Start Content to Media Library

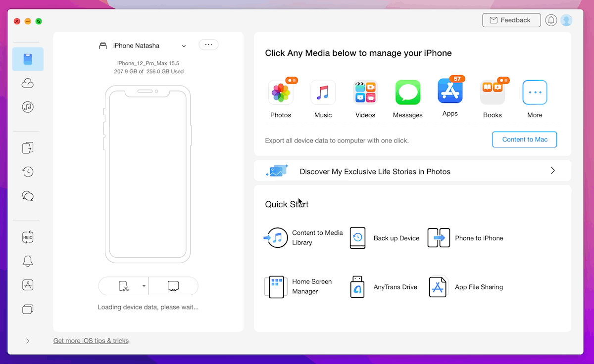point(303,238)
